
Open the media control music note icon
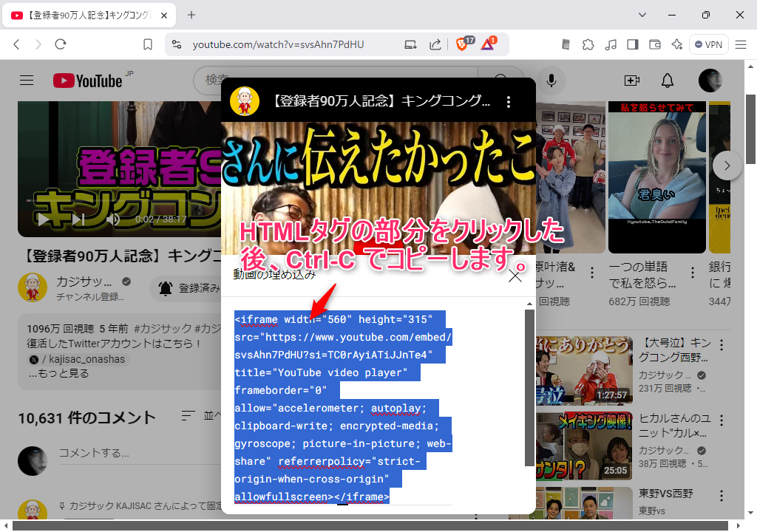tap(610, 44)
